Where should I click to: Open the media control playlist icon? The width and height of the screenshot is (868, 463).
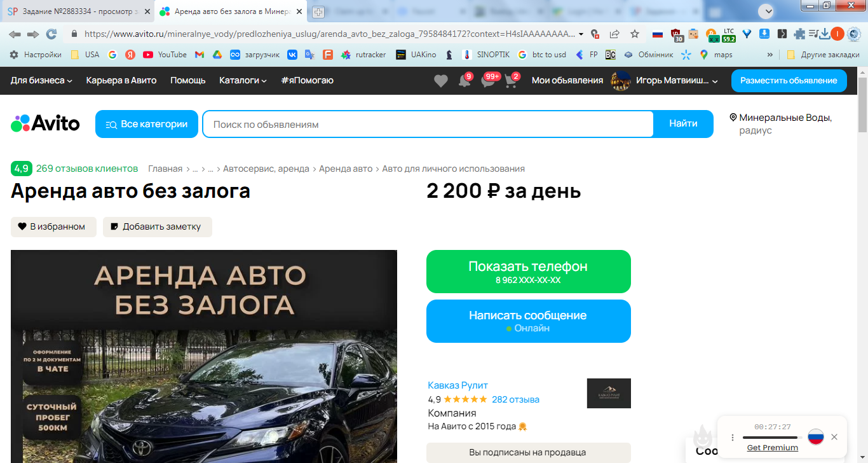pyautogui.click(x=813, y=34)
